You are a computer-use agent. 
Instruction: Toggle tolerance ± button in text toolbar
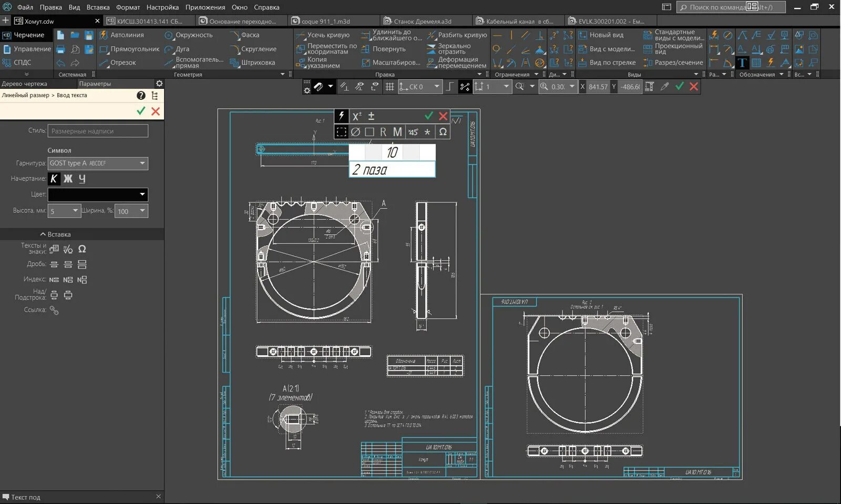pos(371,116)
